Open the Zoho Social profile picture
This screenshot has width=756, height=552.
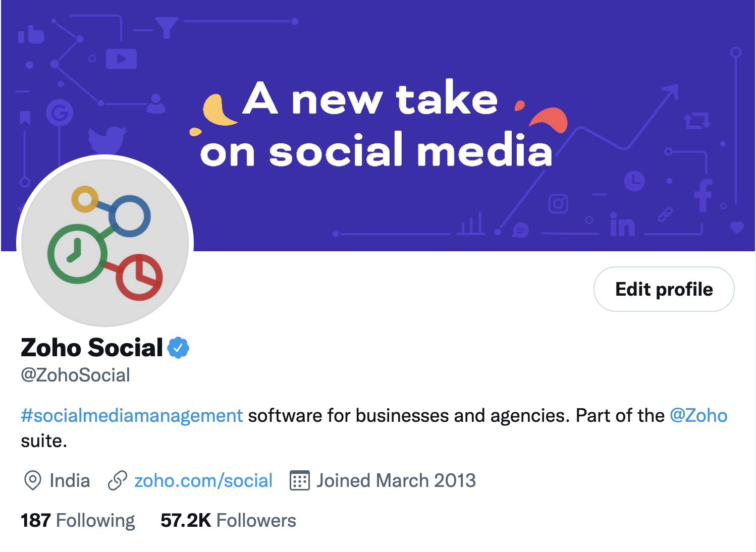pyautogui.click(x=105, y=243)
